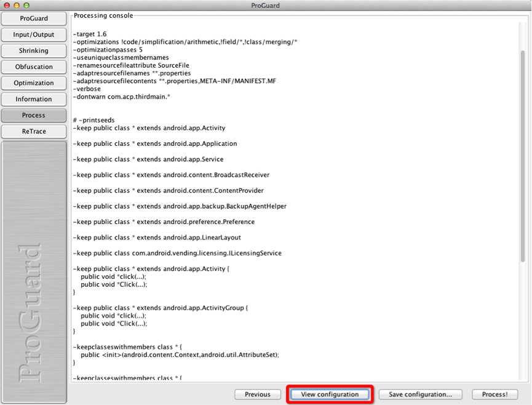Click the keep rule for BackupAgentHelper

click(x=180, y=206)
